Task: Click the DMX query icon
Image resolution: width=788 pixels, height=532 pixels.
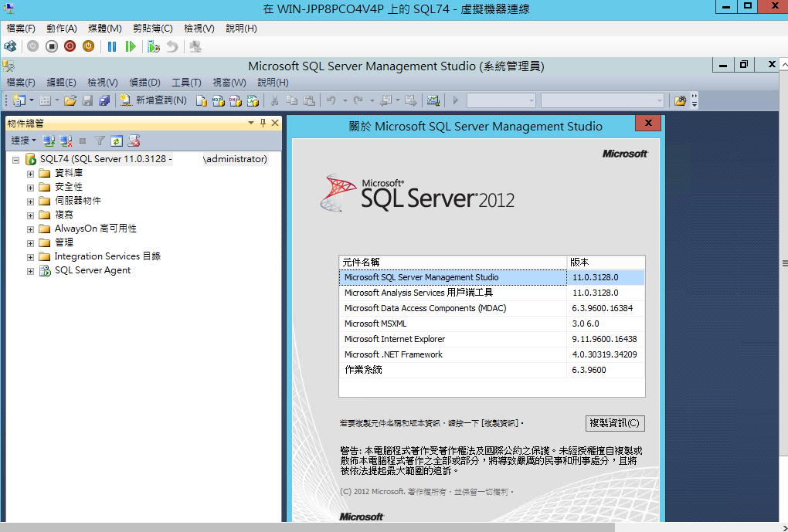Action: pyautogui.click(x=235, y=100)
